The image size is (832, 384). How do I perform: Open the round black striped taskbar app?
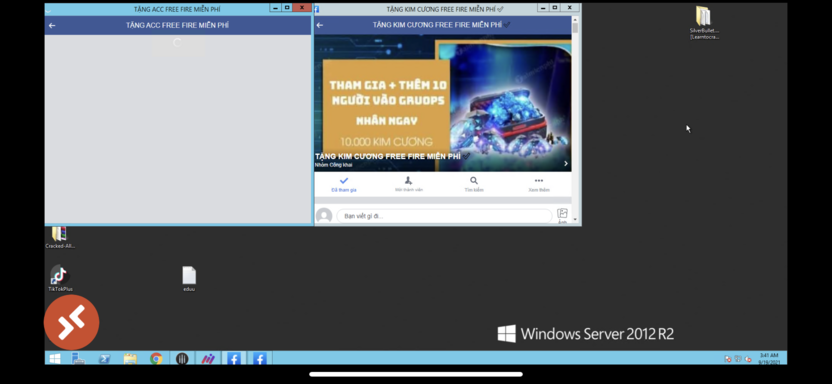182,359
